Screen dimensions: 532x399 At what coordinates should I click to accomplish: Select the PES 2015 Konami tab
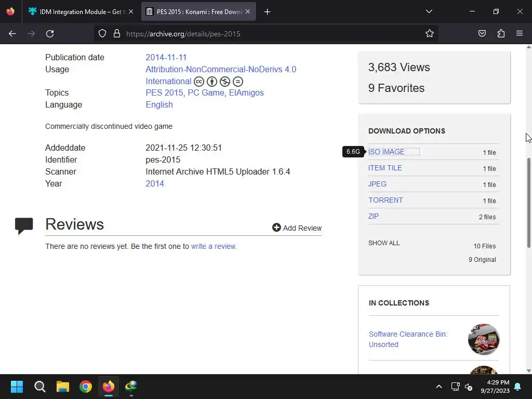(198, 11)
